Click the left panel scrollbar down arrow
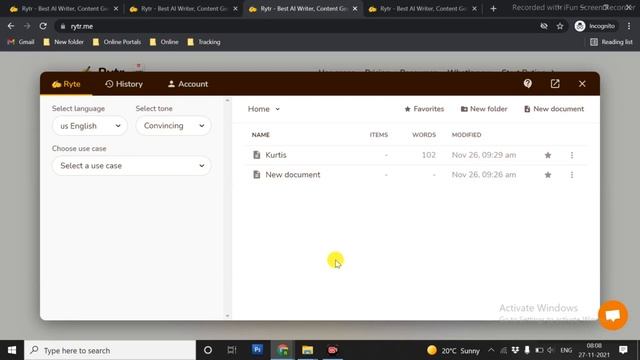The height and width of the screenshot is (360, 640). [227, 316]
